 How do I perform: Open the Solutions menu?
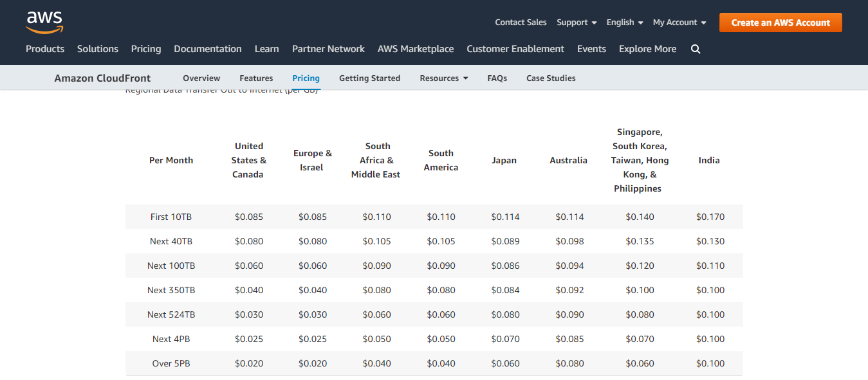tap(98, 49)
